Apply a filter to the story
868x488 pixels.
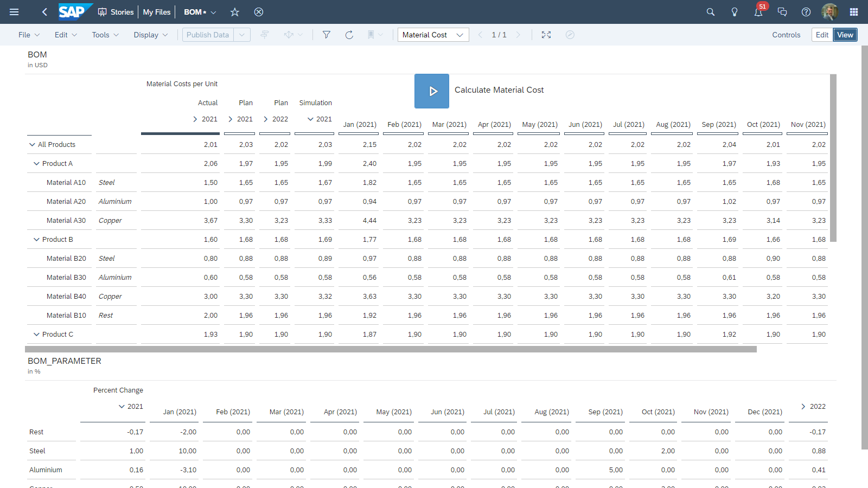click(327, 35)
